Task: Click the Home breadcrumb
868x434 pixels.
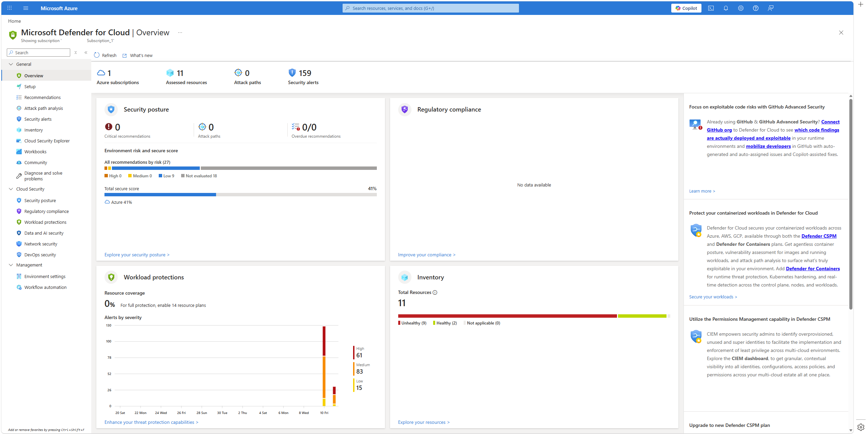Action: tap(15, 21)
